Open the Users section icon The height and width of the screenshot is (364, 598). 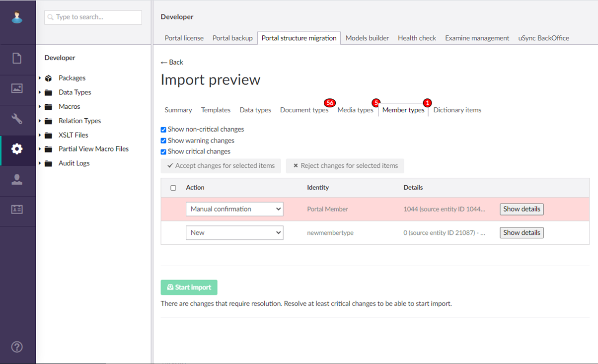pos(17,179)
